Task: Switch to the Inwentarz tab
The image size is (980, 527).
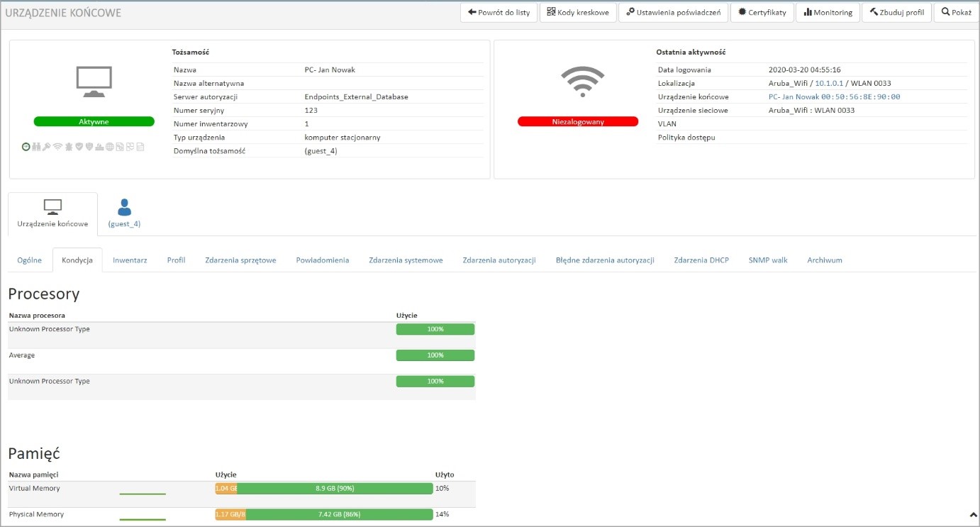Action: point(130,260)
